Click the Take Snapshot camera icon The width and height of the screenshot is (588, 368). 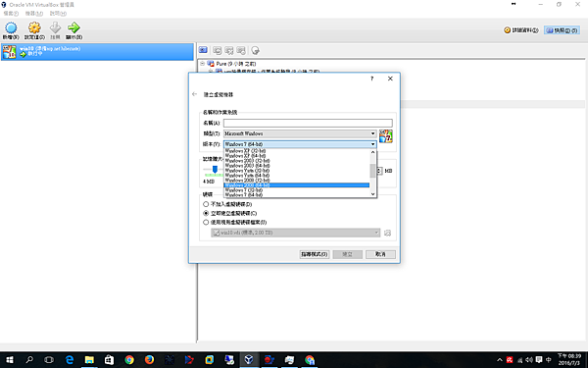tap(203, 50)
